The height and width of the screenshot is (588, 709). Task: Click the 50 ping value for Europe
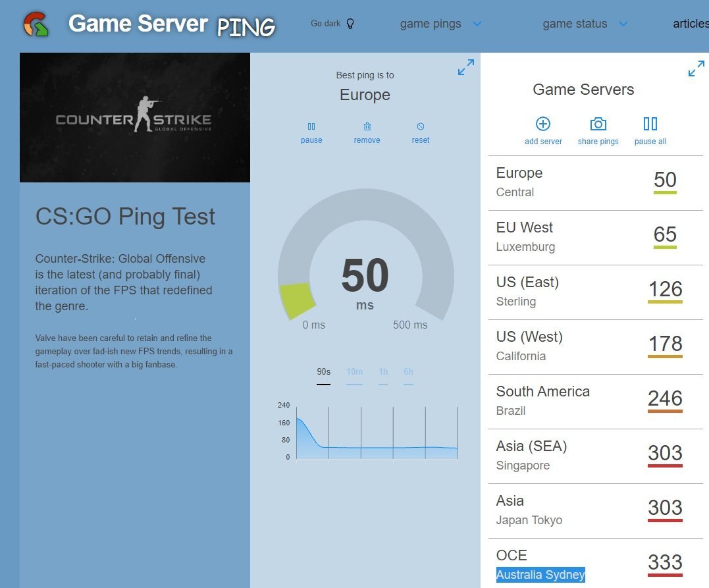coord(665,180)
